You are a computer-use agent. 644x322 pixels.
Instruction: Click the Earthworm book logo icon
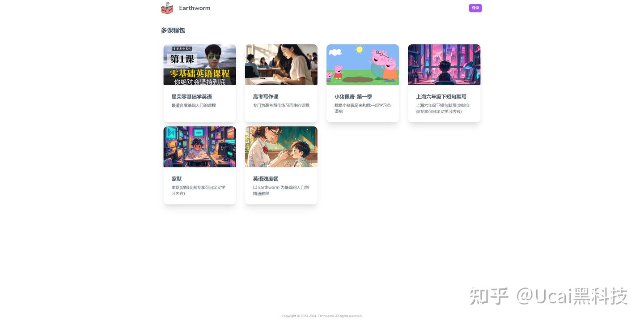167,8
